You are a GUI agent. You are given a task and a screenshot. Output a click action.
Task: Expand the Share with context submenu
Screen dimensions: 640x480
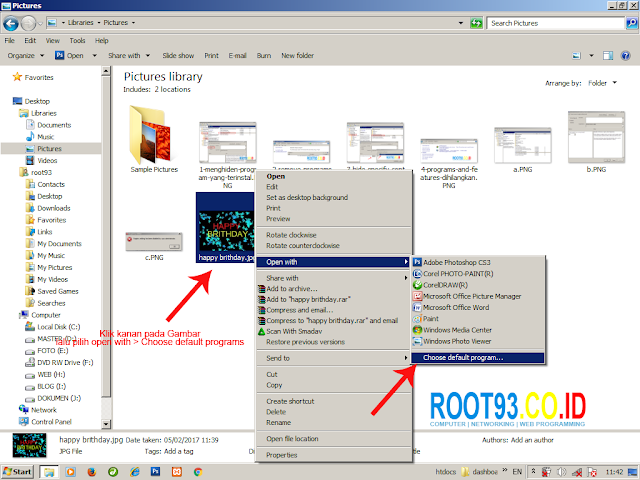click(x=333, y=278)
